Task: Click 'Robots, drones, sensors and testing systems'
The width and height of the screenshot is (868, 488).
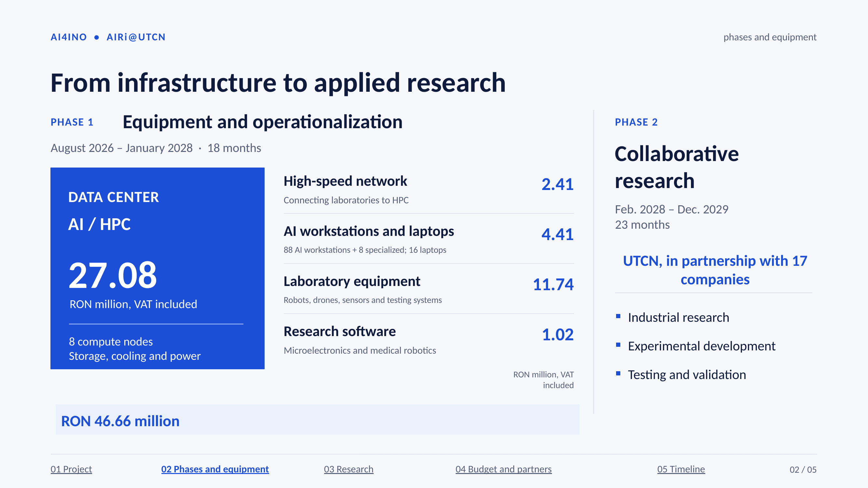Action: pyautogui.click(x=363, y=300)
